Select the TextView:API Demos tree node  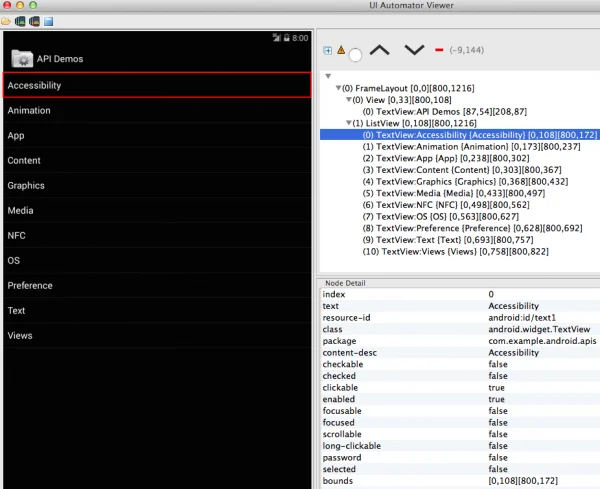point(445,112)
